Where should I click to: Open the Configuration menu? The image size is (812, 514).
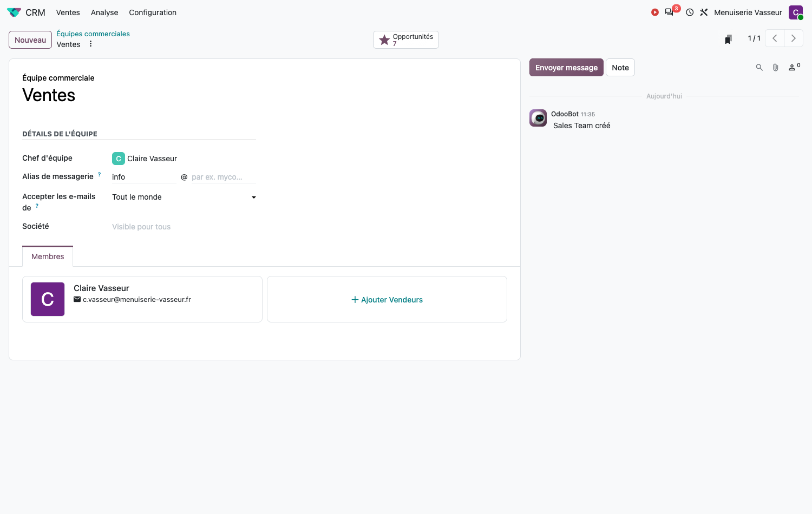pos(153,12)
